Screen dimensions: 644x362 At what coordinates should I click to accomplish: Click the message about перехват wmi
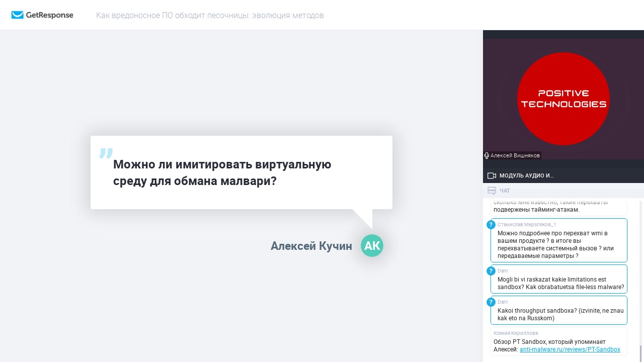559,240
